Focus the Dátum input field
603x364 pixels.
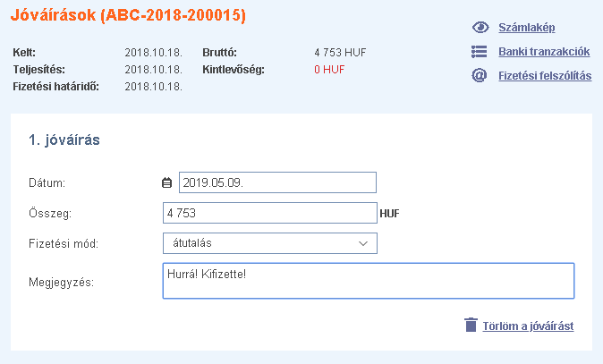pyautogui.click(x=277, y=182)
